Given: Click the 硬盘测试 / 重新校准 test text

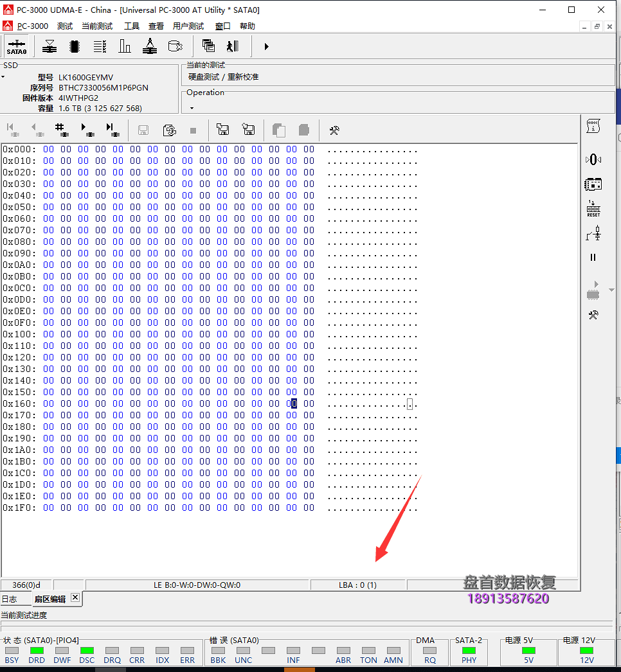Looking at the screenshot, I should coord(224,77).
